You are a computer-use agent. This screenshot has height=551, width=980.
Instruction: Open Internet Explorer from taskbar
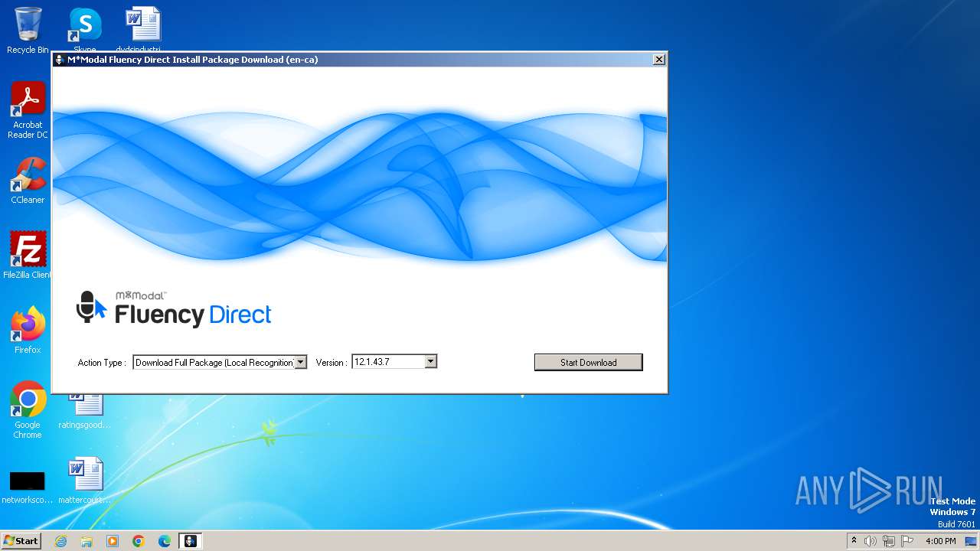60,541
